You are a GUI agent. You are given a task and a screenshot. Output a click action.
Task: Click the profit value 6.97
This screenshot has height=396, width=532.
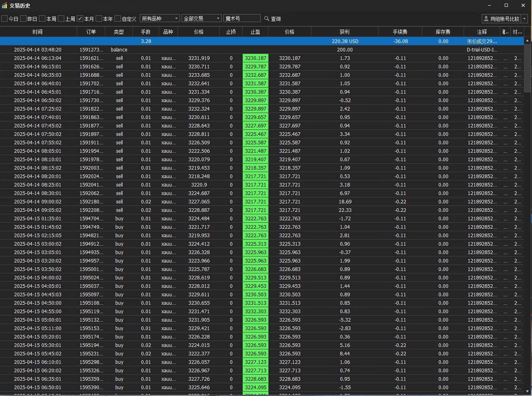345,193
